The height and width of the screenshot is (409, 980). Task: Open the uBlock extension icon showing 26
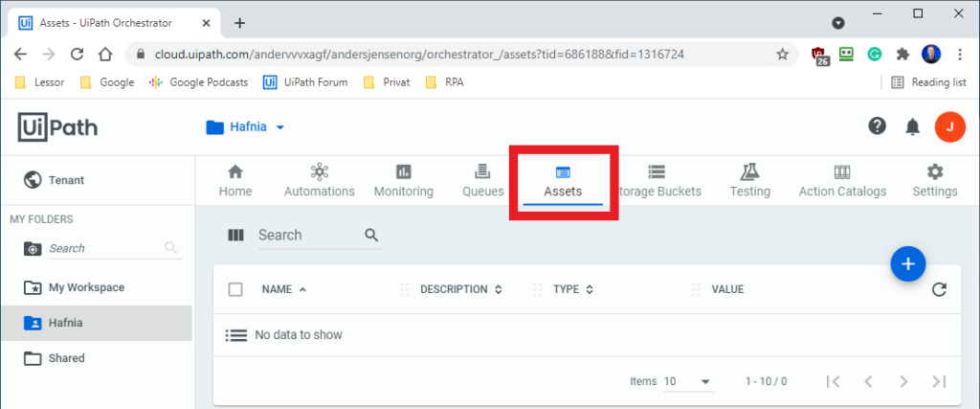[x=819, y=56]
